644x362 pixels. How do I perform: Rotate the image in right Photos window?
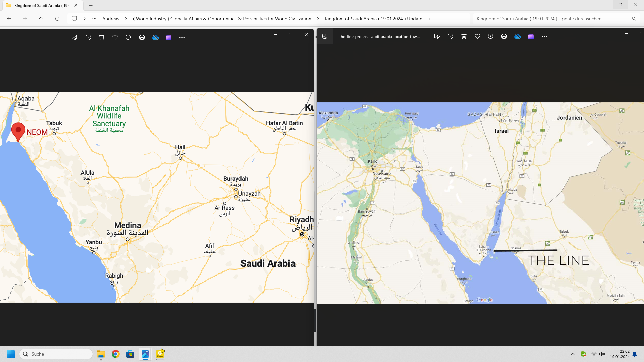coord(450,36)
